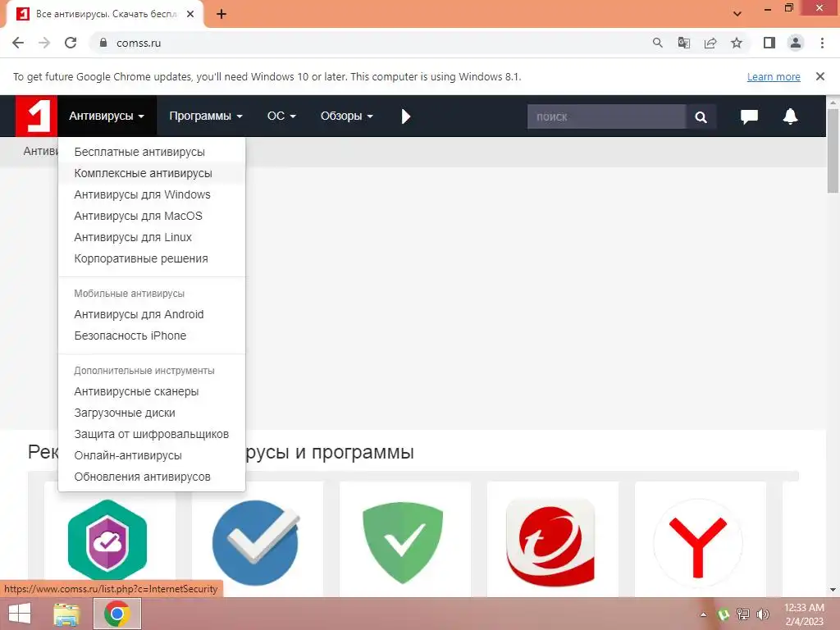The image size is (840, 630).
Task: Click the uTorrent tray icon
Action: (x=724, y=614)
